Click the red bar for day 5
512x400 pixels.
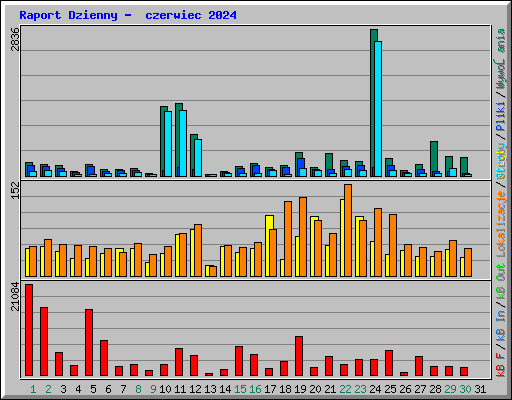point(89,342)
